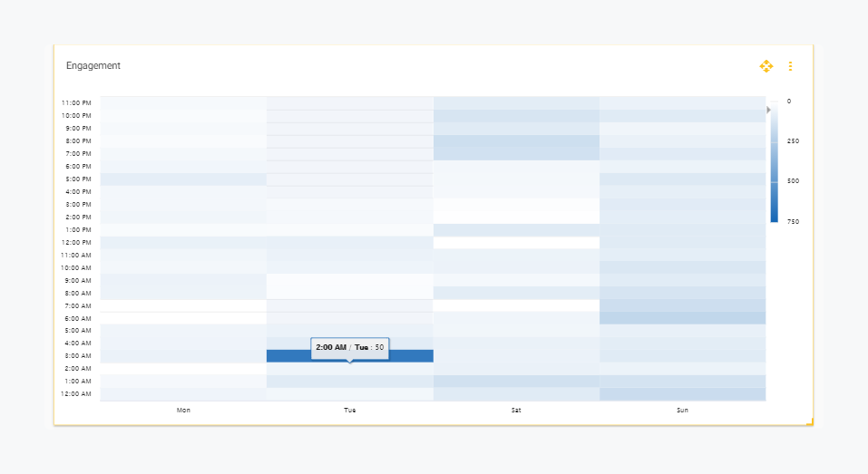Viewport: 868px width, 474px height.
Task: Select the 12:00 PM axis label
Action: [76, 242]
